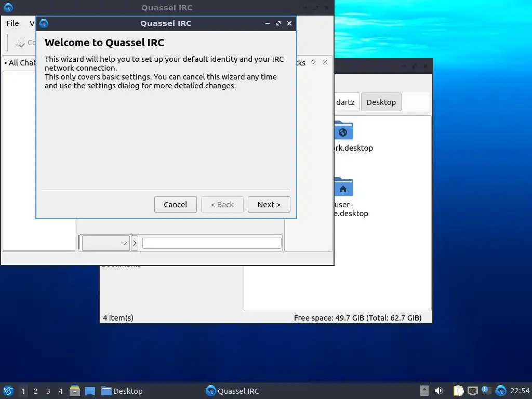532x399 pixels.
Task: Maximize the Quassel wizard dialog
Action: click(x=278, y=23)
